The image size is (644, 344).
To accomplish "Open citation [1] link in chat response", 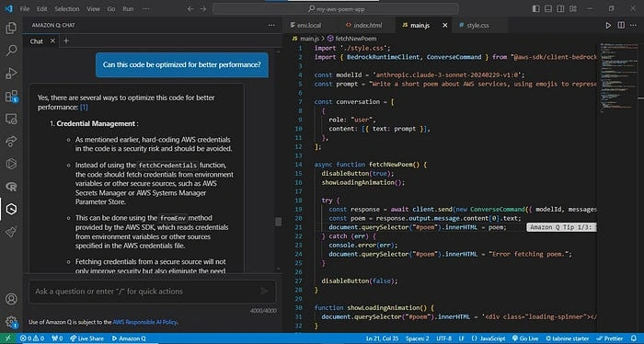I will pyautogui.click(x=84, y=107).
